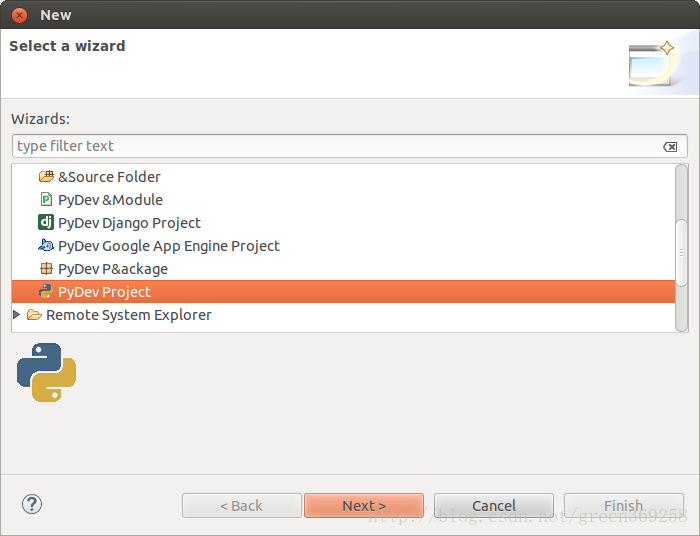Open help via the question mark icon

32,504
